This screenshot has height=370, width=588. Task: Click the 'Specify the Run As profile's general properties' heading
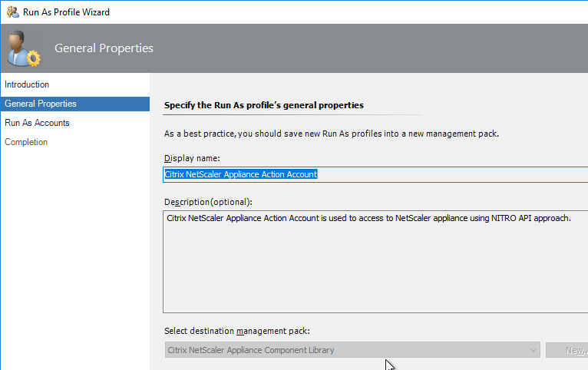tap(264, 105)
